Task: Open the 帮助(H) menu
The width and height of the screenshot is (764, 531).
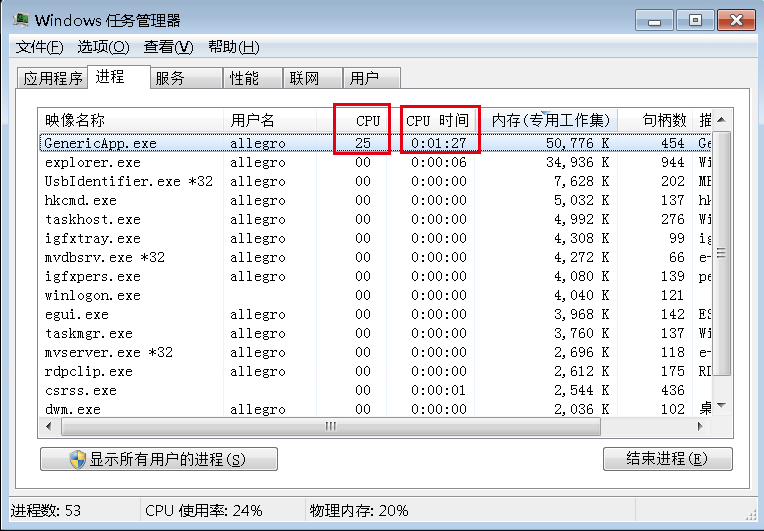Action: pos(234,47)
